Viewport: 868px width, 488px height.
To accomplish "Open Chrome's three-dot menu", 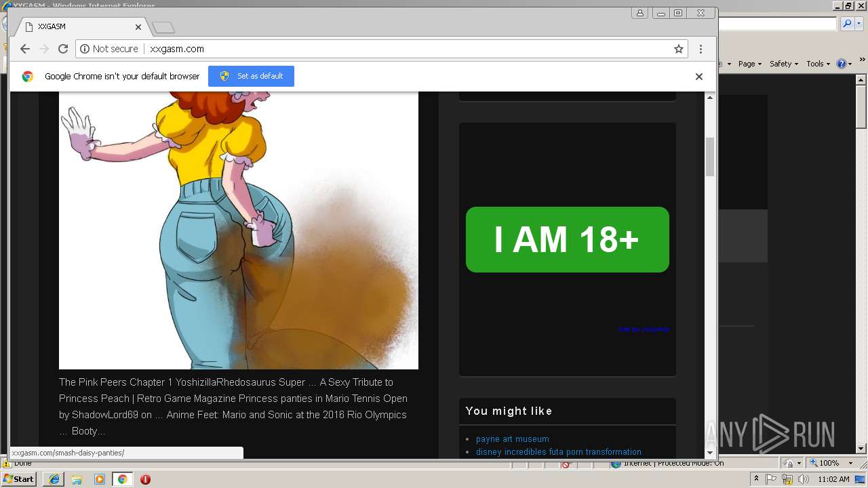I will point(701,49).
